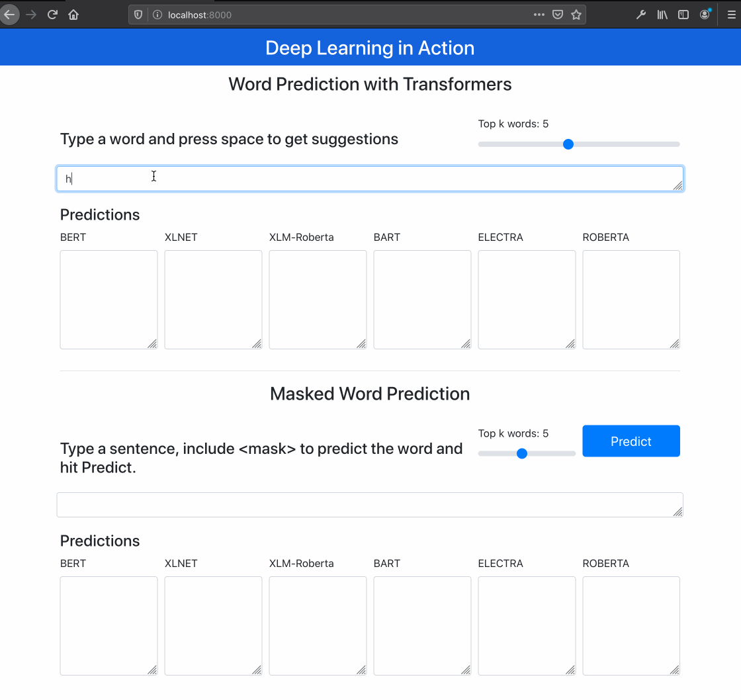Click the masked-section XLNET predictions box
The width and height of the screenshot is (741, 700).
[213, 626]
